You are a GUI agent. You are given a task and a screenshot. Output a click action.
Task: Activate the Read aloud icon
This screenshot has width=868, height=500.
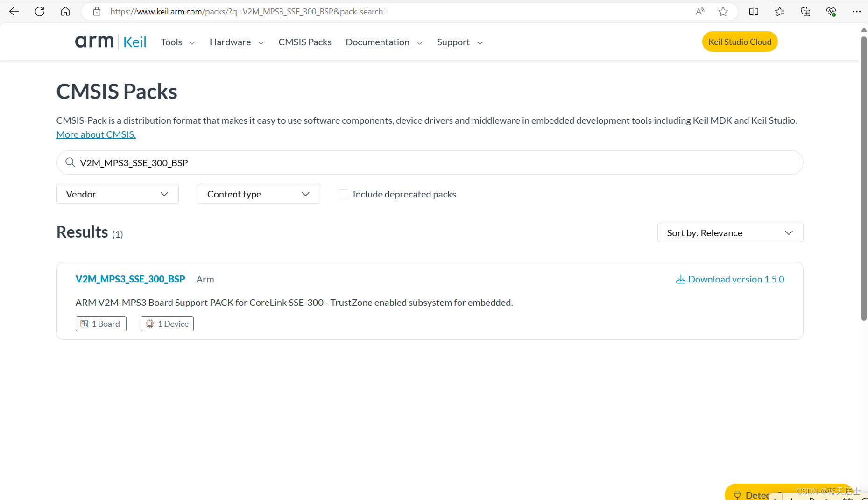699,12
